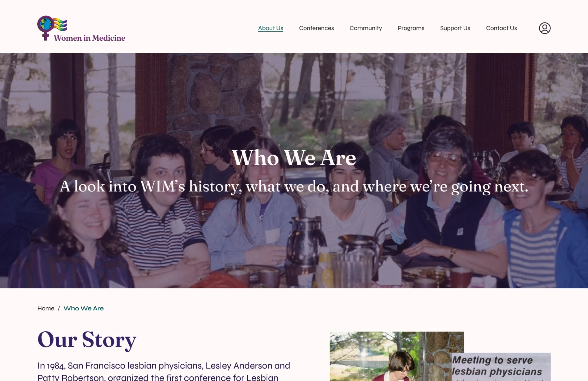The height and width of the screenshot is (381, 588).
Task: Click the Our Story section heading
Action: (x=87, y=340)
